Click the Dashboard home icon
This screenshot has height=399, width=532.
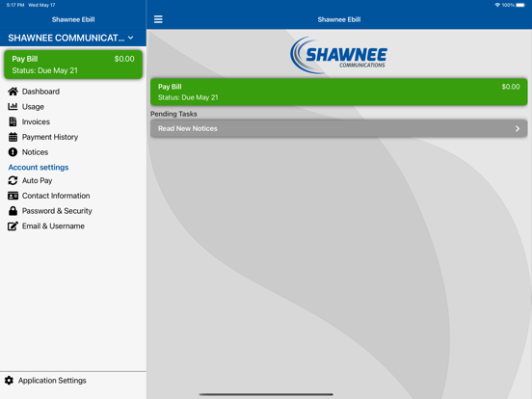pos(13,92)
